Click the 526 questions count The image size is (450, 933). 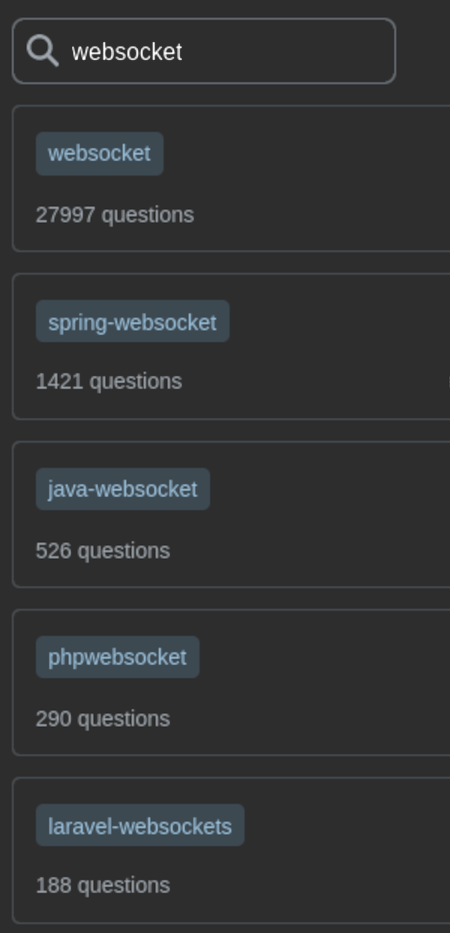tap(103, 551)
